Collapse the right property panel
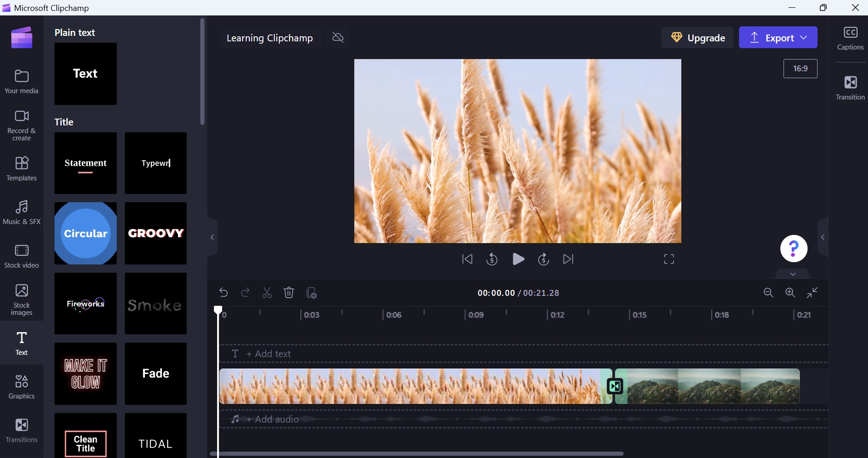This screenshot has height=458, width=868. pyautogui.click(x=823, y=237)
